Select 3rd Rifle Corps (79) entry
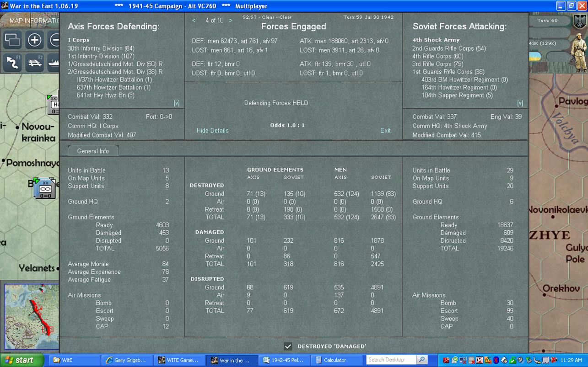The width and height of the screenshot is (588, 367). click(438, 64)
